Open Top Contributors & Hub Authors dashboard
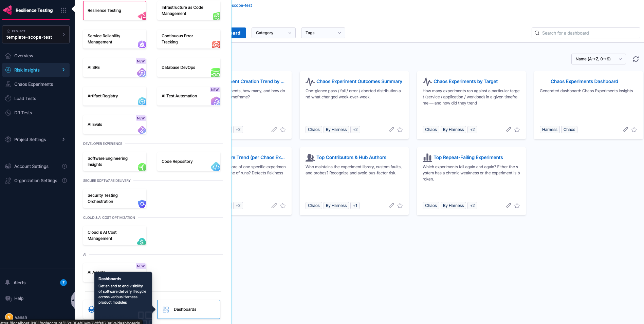The height and width of the screenshot is (324, 644). click(x=351, y=157)
